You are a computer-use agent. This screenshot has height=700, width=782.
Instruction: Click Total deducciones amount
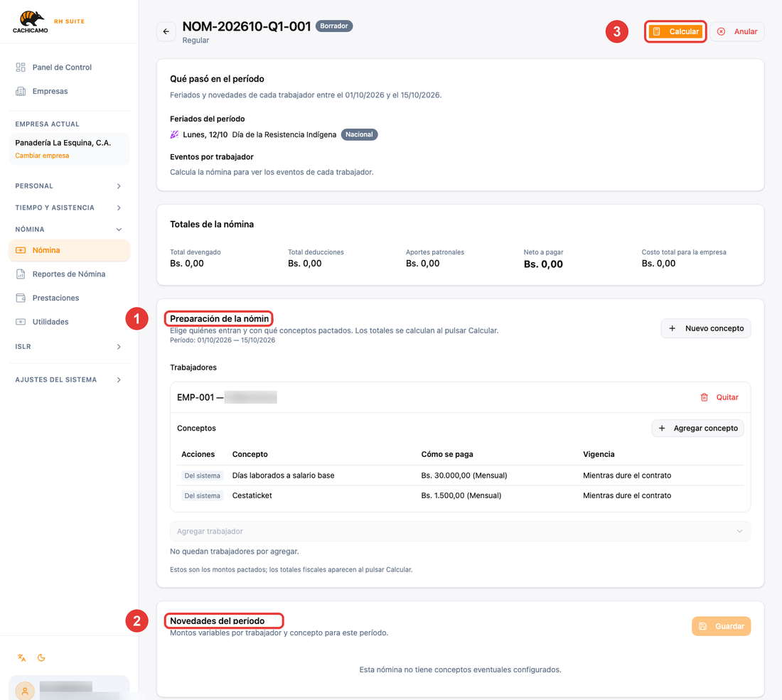click(305, 264)
